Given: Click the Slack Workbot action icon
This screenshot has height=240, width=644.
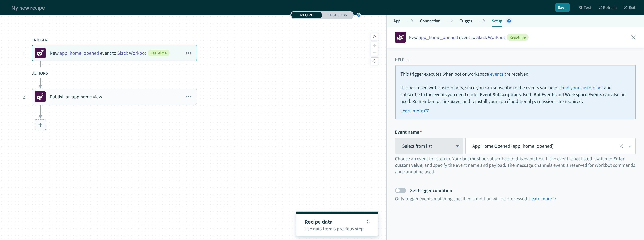Looking at the screenshot, I should 40,97.
